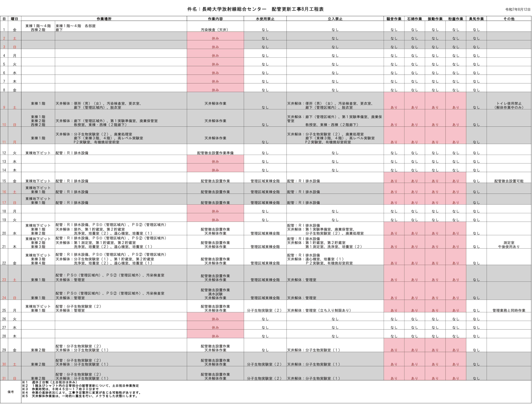The image size is (532, 413).
Task: Click the date 令和7年8月12日
Action: pyautogui.click(x=518, y=9)
